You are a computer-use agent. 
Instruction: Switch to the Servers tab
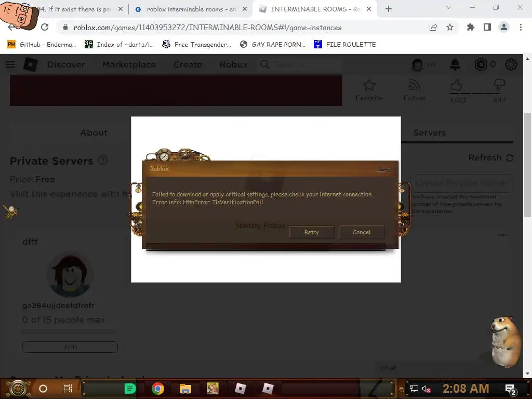[x=429, y=132]
